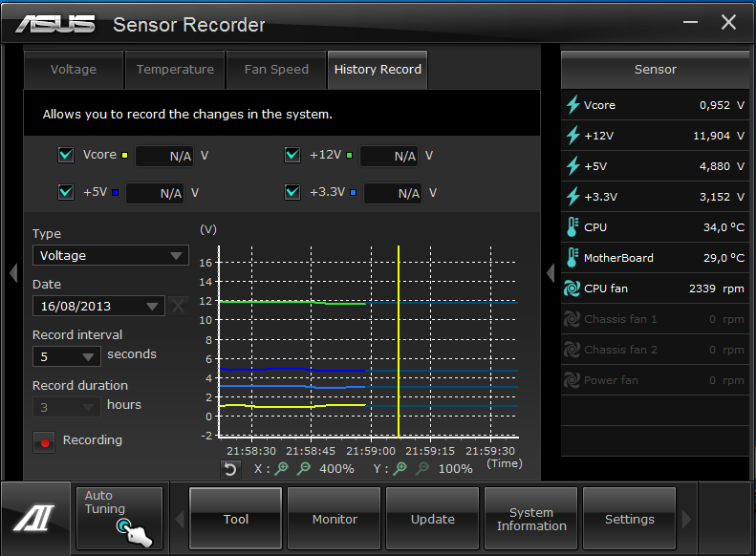756x556 pixels.
Task: Open the Date dropdown showing 16/08/2013
Action: click(98, 306)
